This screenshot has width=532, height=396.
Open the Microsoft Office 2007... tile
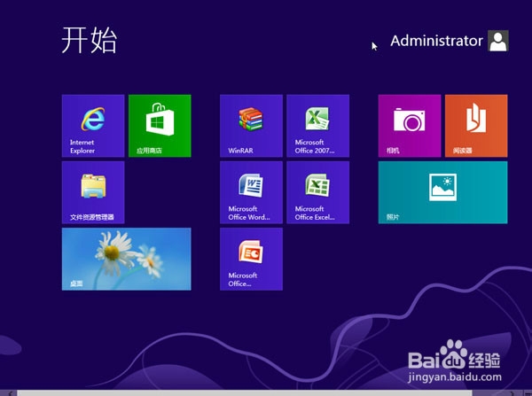tap(318, 126)
